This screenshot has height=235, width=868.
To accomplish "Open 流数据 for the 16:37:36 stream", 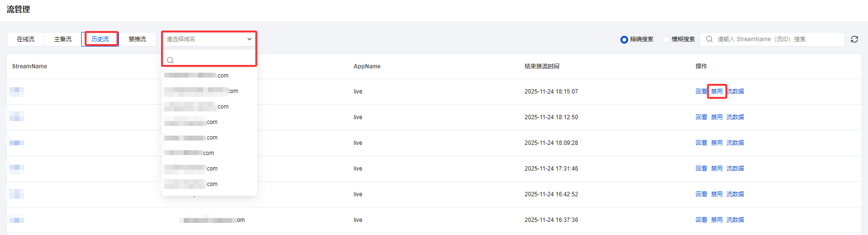I will click(x=735, y=220).
